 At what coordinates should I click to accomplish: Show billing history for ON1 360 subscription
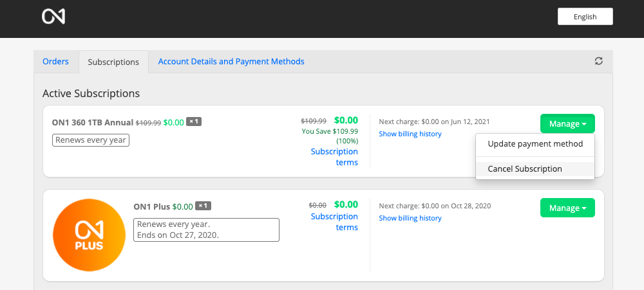(x=410, y=134)
